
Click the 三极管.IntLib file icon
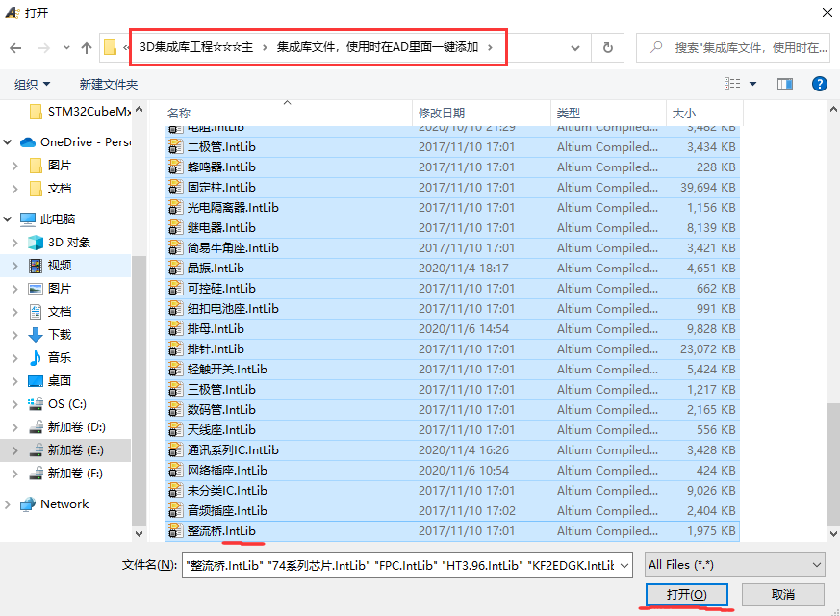pyautogui.click(x=175, y=390)
